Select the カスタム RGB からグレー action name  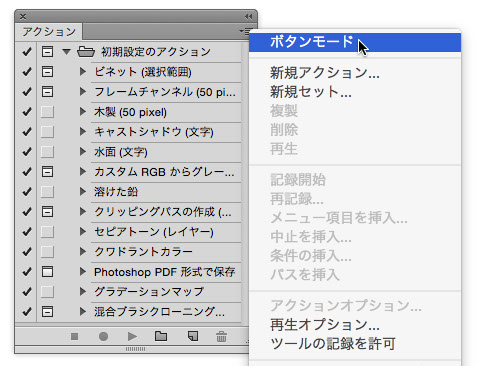tap(164, 172)
